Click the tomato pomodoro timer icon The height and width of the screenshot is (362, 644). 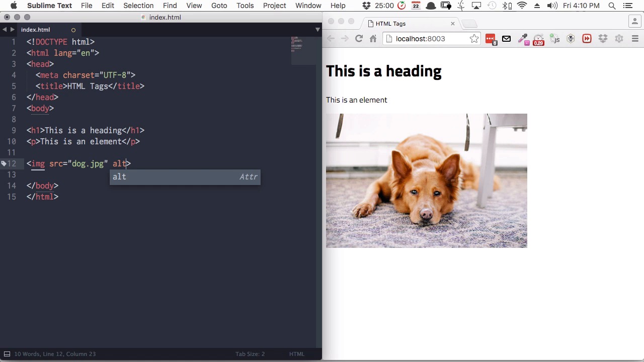(x=401, y=6)
